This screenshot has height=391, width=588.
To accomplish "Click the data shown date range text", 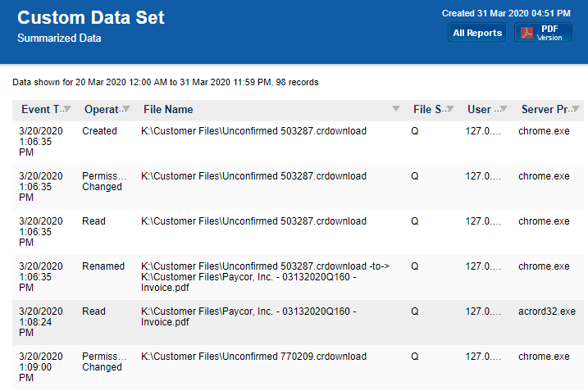I will [165, 82].
